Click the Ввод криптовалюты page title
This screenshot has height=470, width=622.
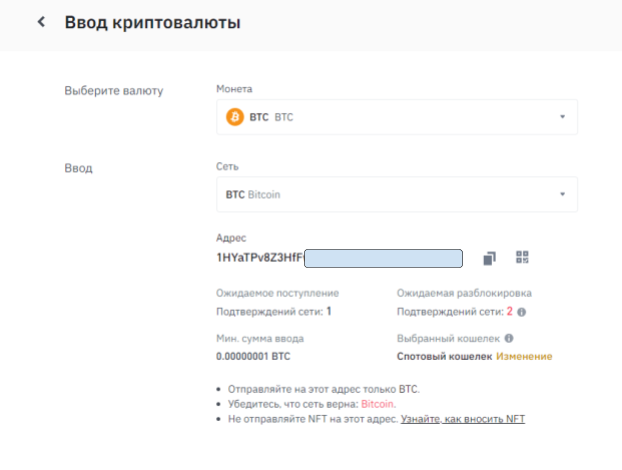[152, 22]
